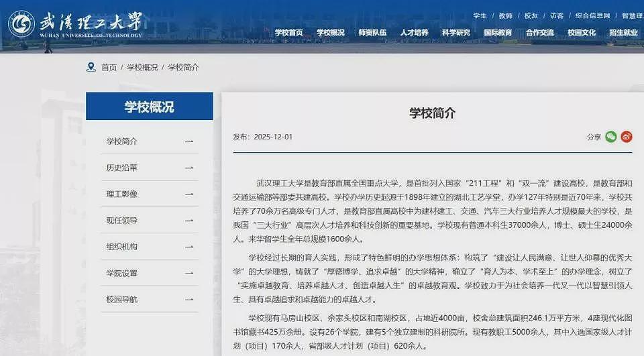The height and width of the screenshot is (356, 644).
Task: Select 现任领导 in the sidebar
Action: tap(121, 221)
